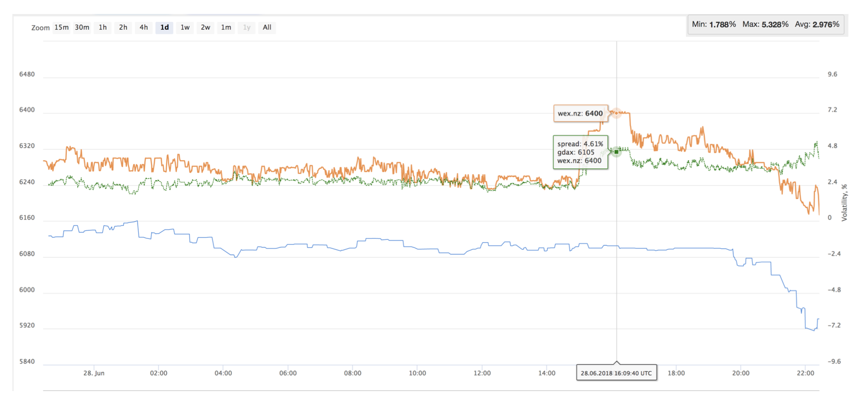The height and width of the screenshot is (402, 868).
Task: Click the wex.nz: 6400 tooltip label
Action: tap(581, 113)
